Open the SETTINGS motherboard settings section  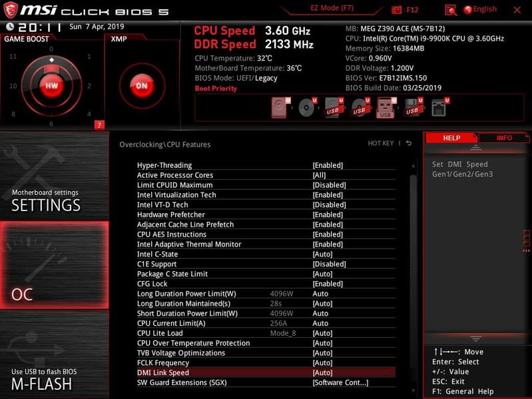pos(55,177)
